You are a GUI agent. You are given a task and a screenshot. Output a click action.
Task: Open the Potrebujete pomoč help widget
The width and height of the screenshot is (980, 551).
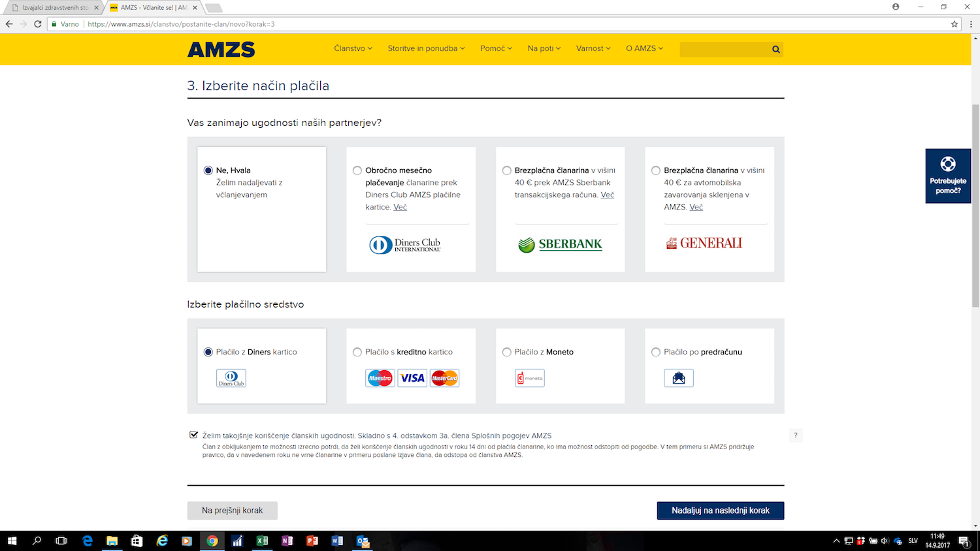point(947,176)
